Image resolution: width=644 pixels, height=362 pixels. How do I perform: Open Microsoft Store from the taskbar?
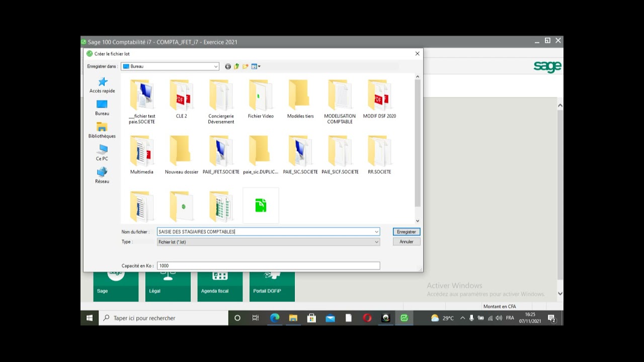coord(311,318)
